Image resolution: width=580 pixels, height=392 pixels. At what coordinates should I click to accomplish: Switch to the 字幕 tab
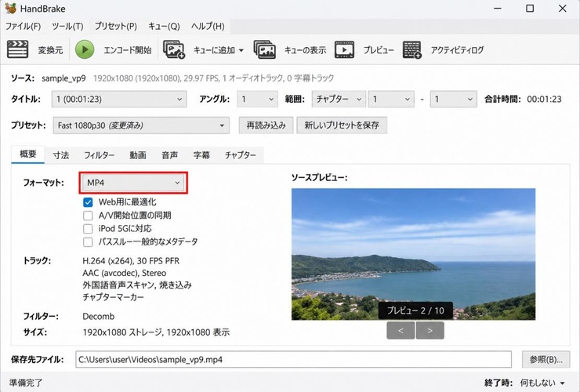click(x=201, y=155)
